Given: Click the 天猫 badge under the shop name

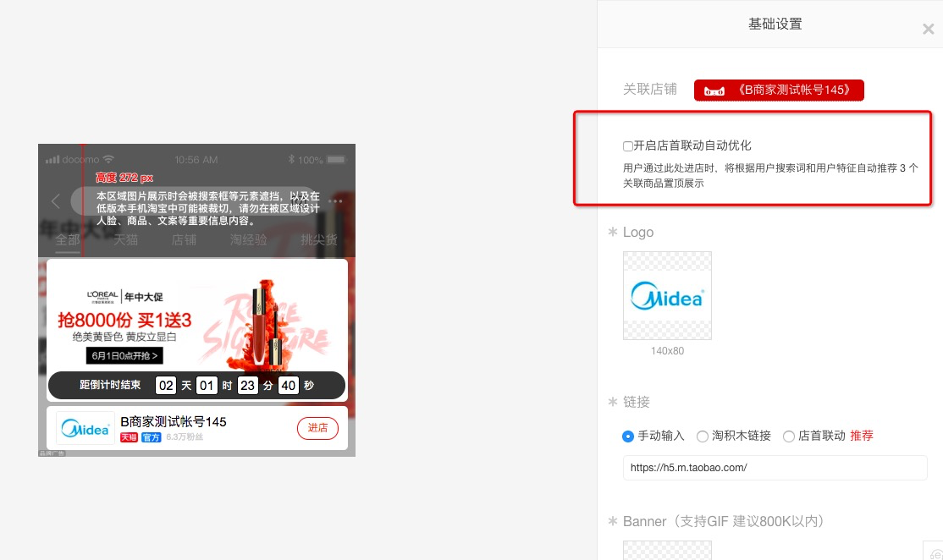Looking at the screenshot, I should coord(130,437).
